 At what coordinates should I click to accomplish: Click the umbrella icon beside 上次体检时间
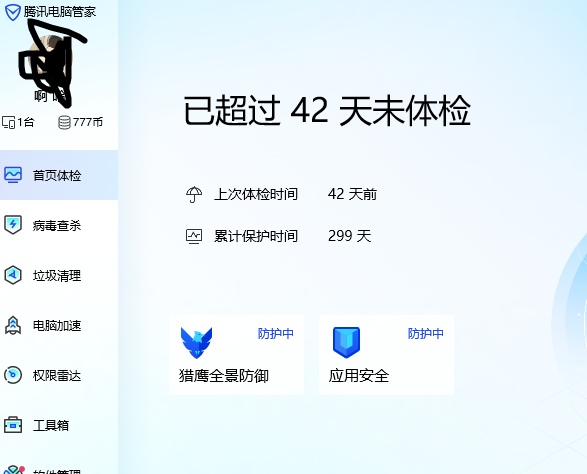(x=194, y=194)
